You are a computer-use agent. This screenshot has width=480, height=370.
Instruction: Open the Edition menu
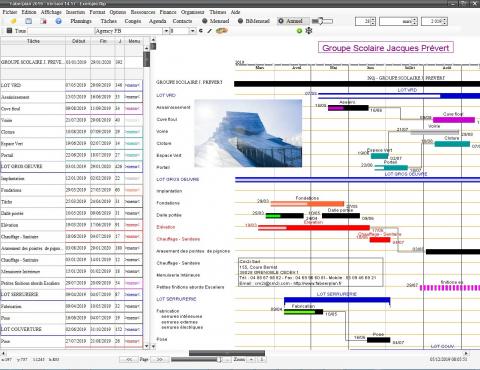(29, 12)
